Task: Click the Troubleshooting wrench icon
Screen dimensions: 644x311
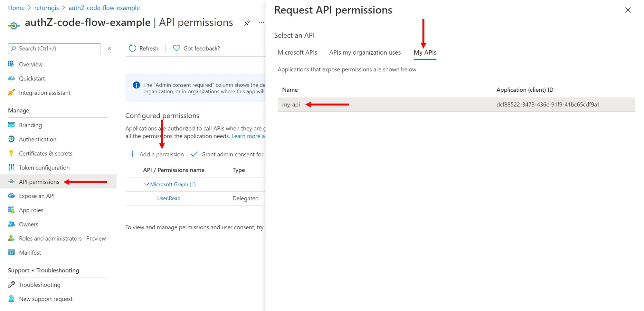Action: (x=11, y=284)
